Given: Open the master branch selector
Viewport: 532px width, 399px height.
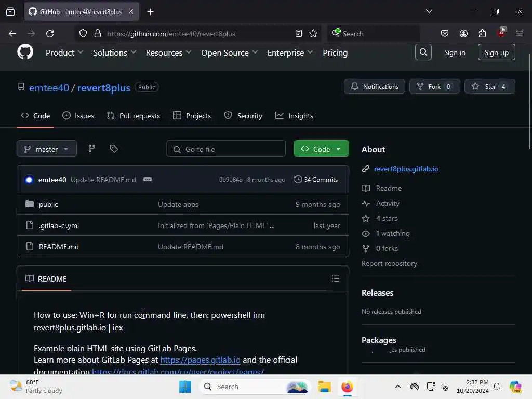Looking at the screenshot, I should click(47, 149).
